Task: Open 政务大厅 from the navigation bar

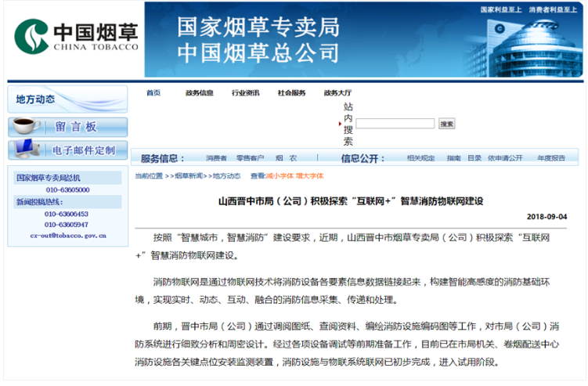Action: (337, 92)
